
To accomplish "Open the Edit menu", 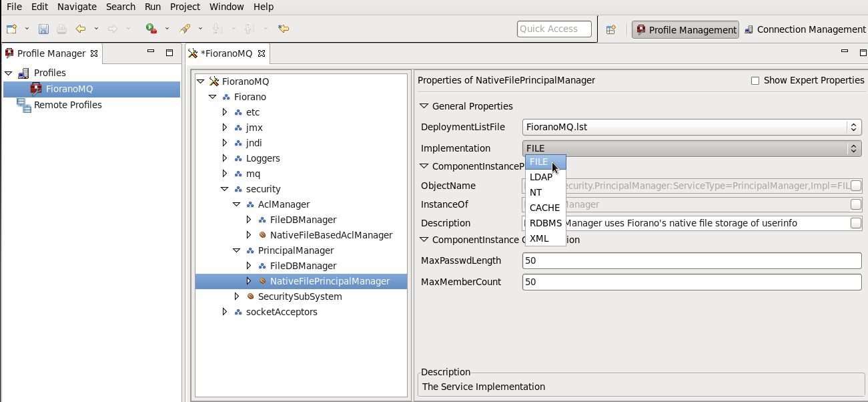I will pos(39,7).
